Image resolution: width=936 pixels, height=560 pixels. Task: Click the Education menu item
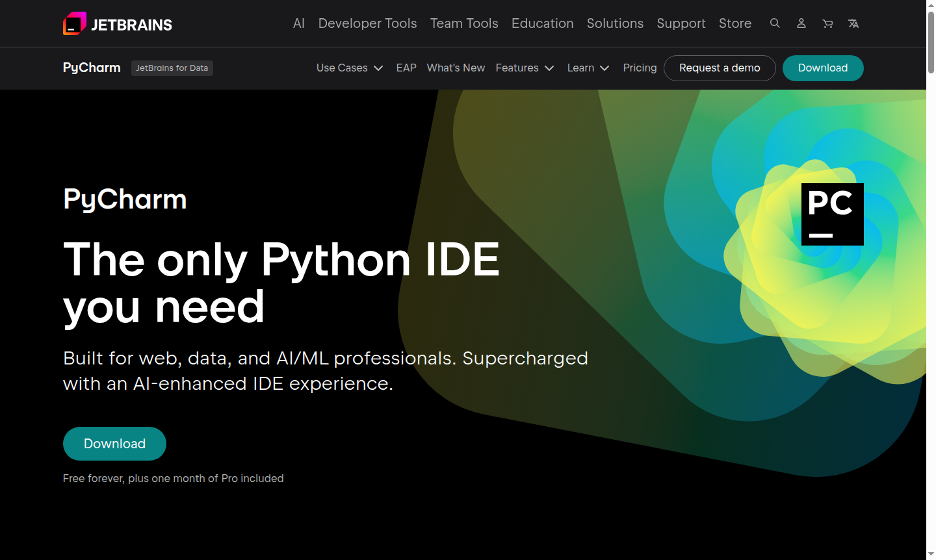click(542, 23)
